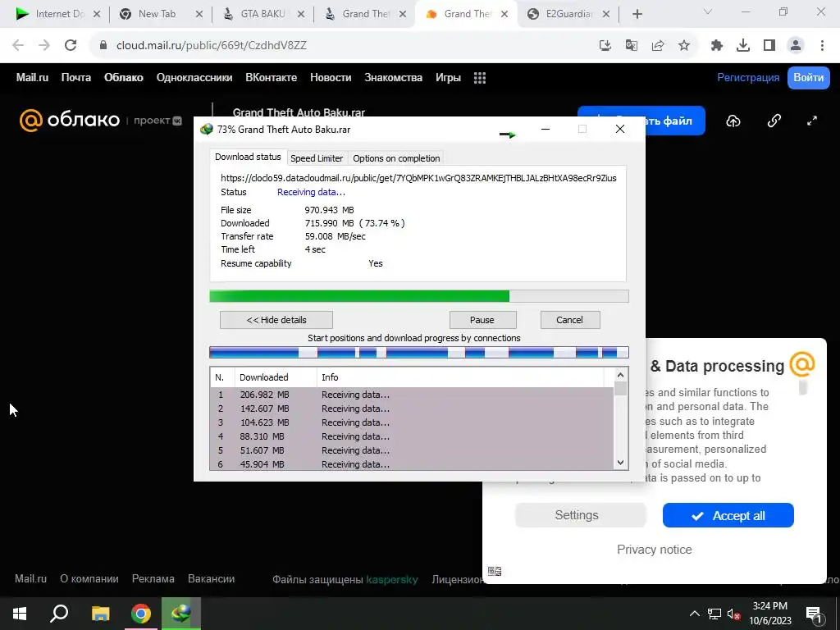Switch to the Speed Limiter tab

317,158
